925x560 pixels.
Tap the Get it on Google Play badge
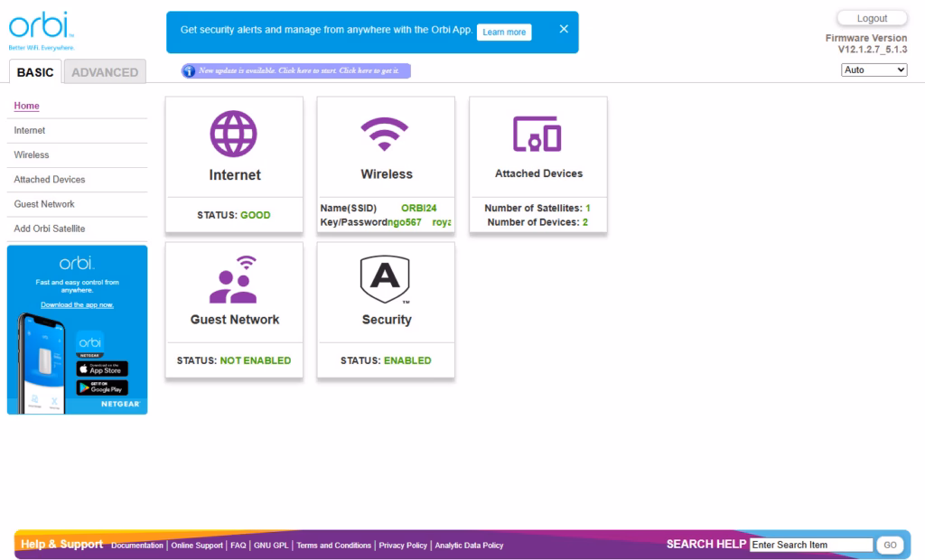coord(101,389)
